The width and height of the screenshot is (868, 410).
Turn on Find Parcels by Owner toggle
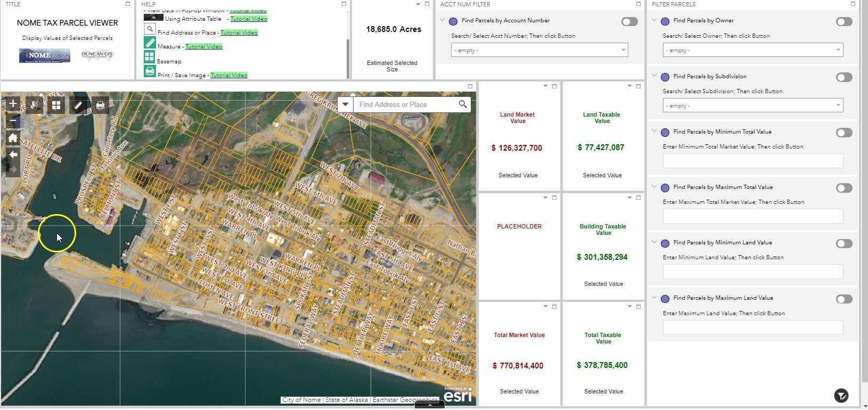(x=844, y=22)
